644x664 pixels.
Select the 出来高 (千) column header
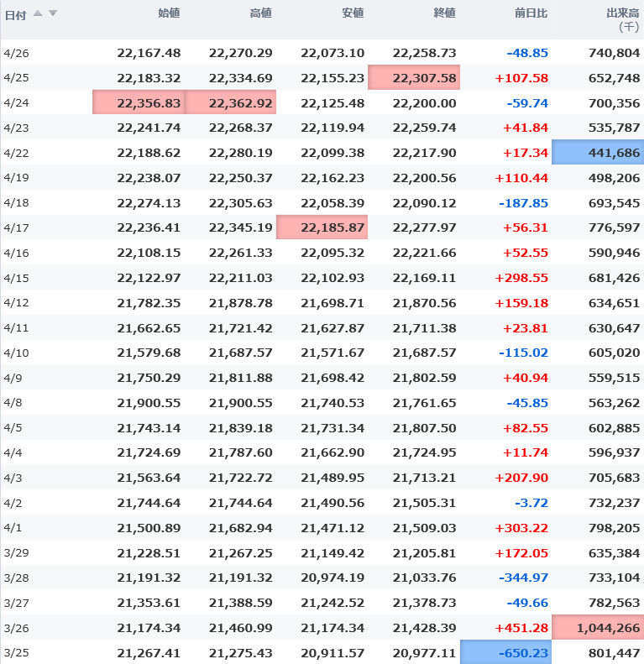coord(623,19)
